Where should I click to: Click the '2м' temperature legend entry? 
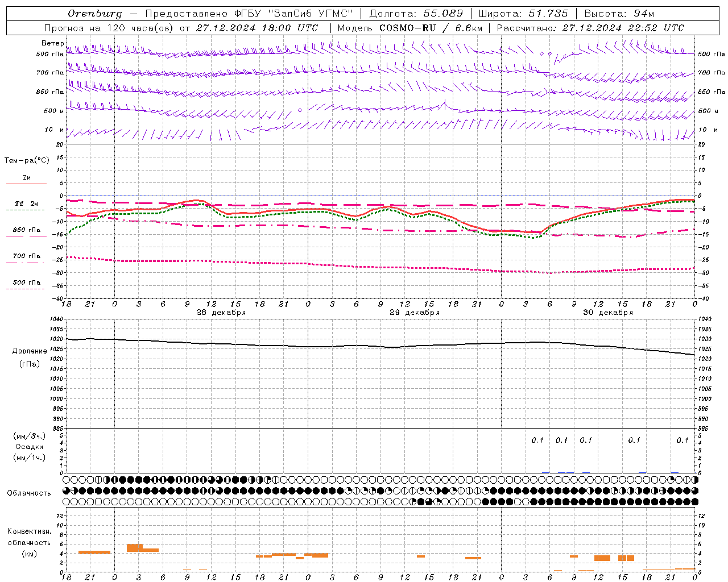coord(27,178)
